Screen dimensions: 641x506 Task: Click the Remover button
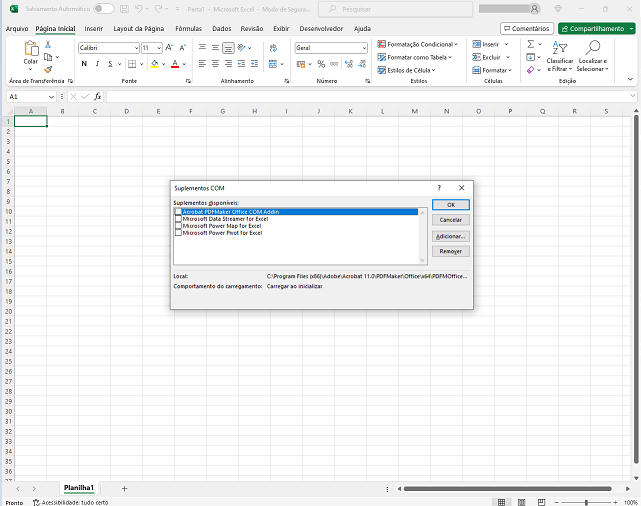pos(450,251)
